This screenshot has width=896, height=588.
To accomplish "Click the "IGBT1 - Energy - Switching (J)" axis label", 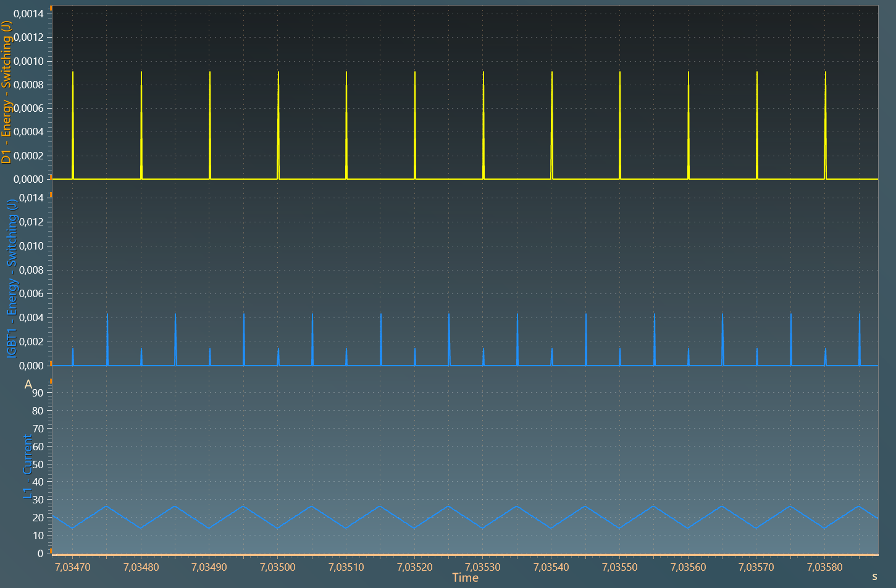I will (12, 281).
